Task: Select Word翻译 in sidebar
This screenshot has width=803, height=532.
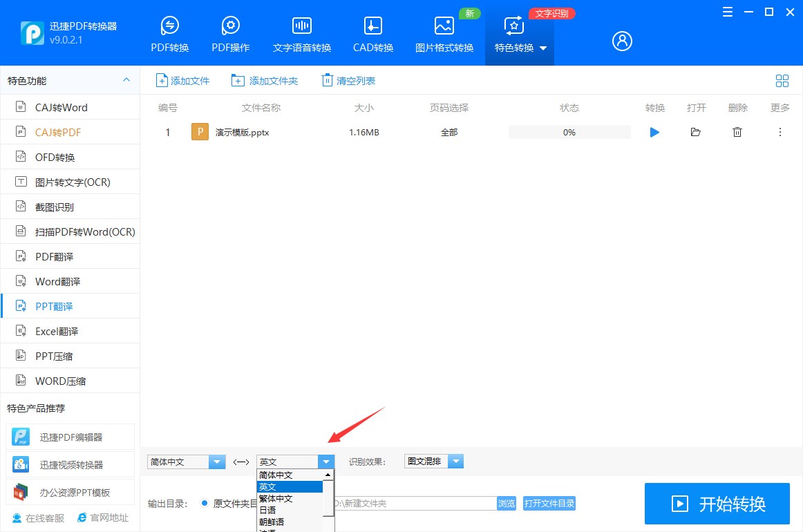Action: [70, 282]
